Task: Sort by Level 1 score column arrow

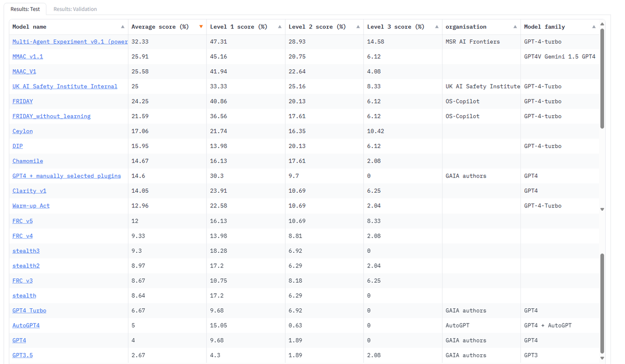Action: click(x=280, y=27)
